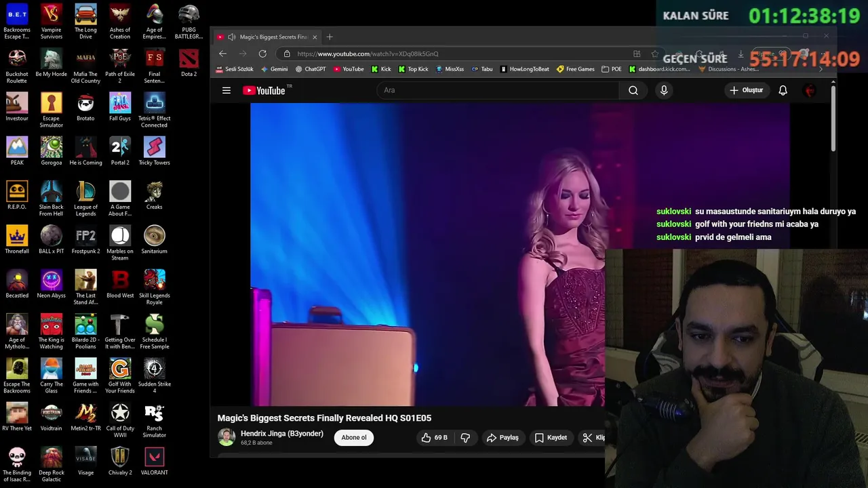Screen dimensions: 868x488
Task: Open Fall Guys desktop icon
Action: click(x=120, y=107)
